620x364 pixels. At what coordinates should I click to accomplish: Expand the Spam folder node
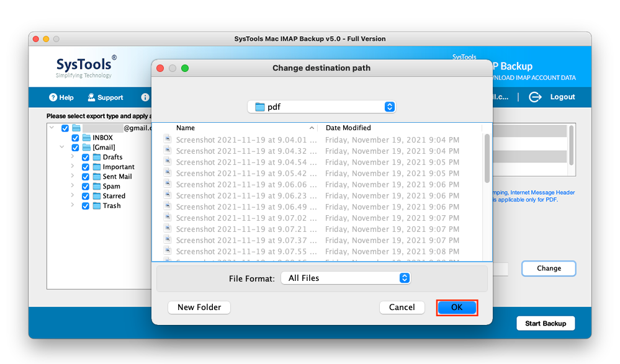point(73,185)
